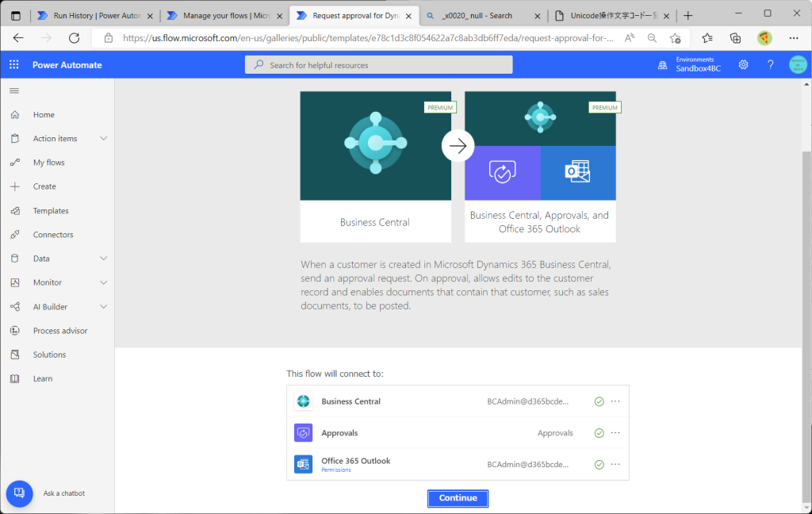Open the app launcher waffle icon
The width and height of the screenshot is (812, 514).
(x=14, y=65)
